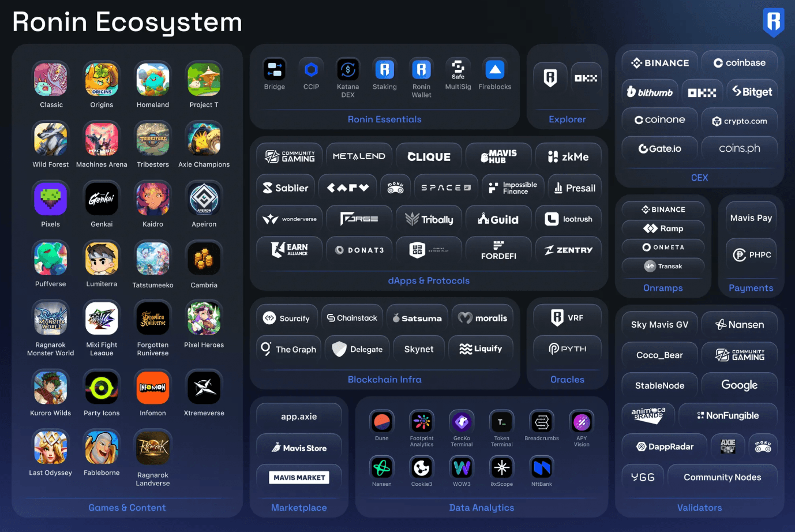Click the Pixels game icon
The image size is (795, 532).
point(51,198)
